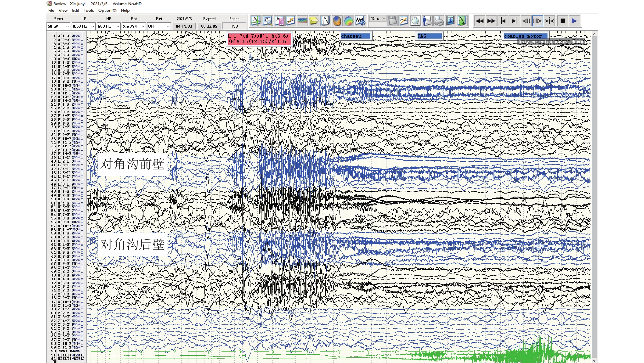The height and width of the screenshot is (363, 644).
Task: Click the complex motor event marker
Action: pos(525,36)
